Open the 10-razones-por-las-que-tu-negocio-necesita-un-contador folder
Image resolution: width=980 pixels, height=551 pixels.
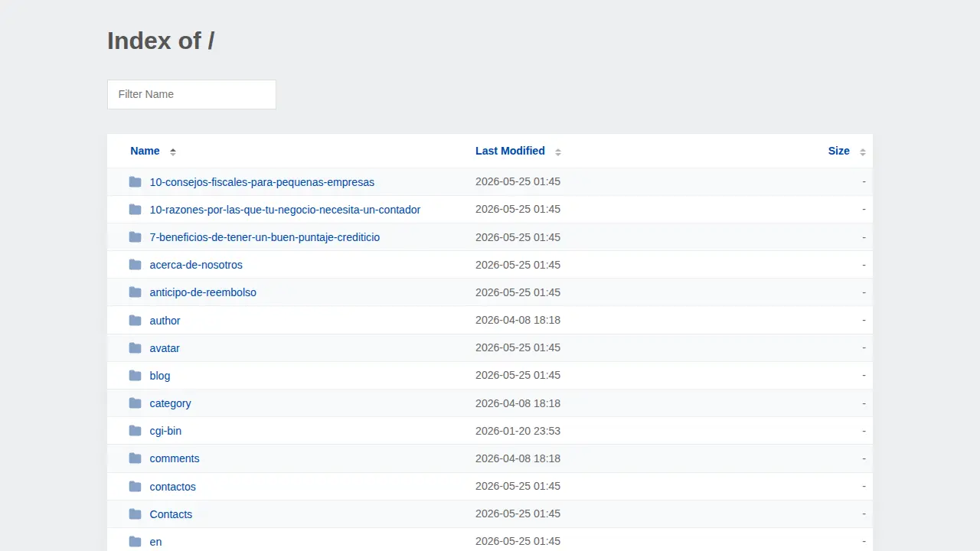click(x=285, y=210)
